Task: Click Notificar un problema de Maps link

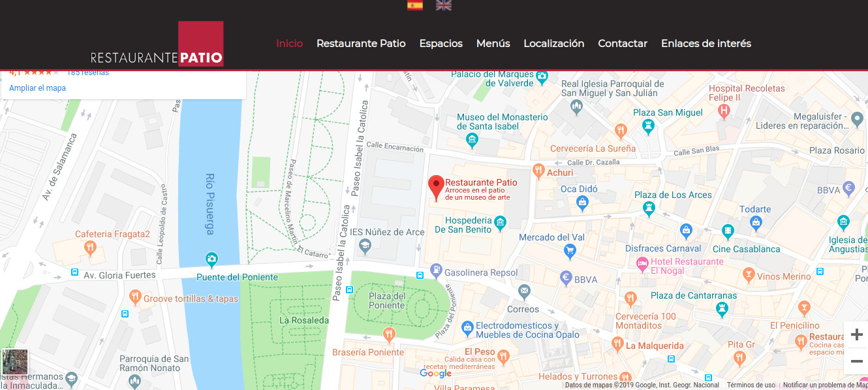Action: coord(825,385)
